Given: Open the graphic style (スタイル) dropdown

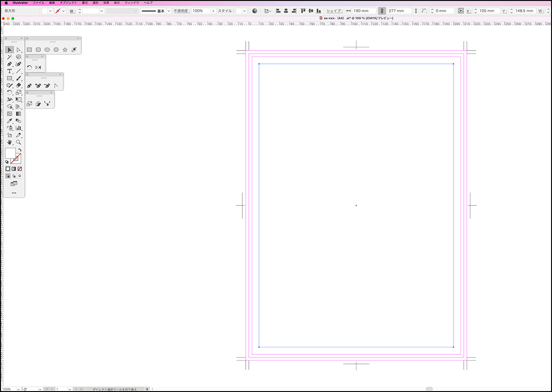Looking at the screenshot, I should pyautogui.click(x=244, y=11).
